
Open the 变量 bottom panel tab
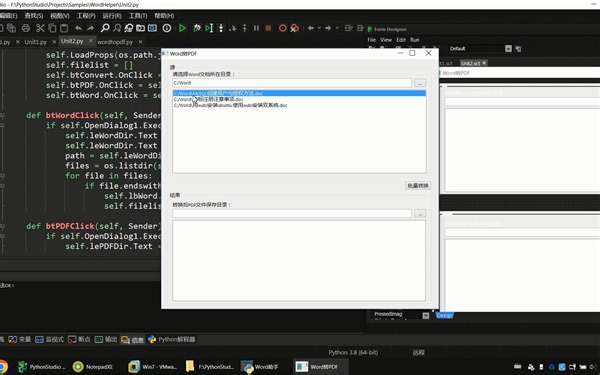click(x=20, y=339)
